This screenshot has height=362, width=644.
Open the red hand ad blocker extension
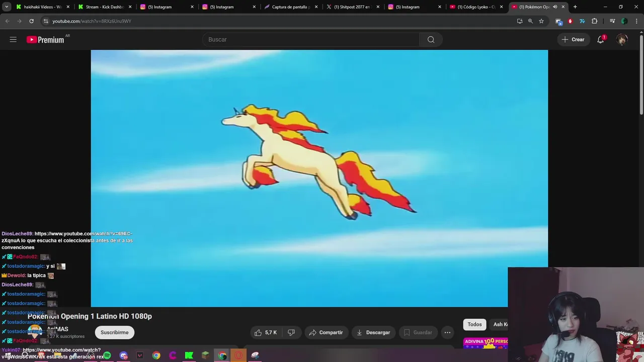pyautogui.click(x=570, y=21)
